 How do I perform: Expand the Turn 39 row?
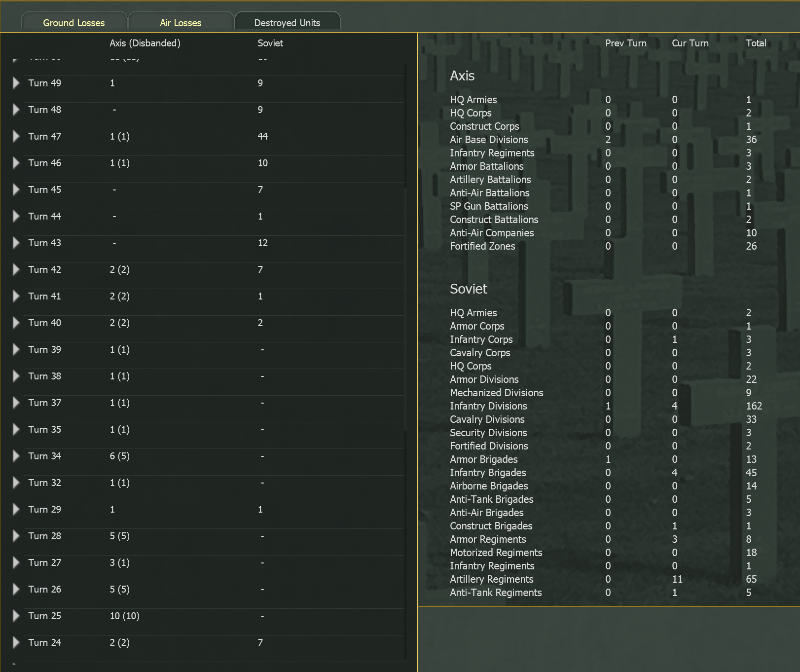coord(16,349)
